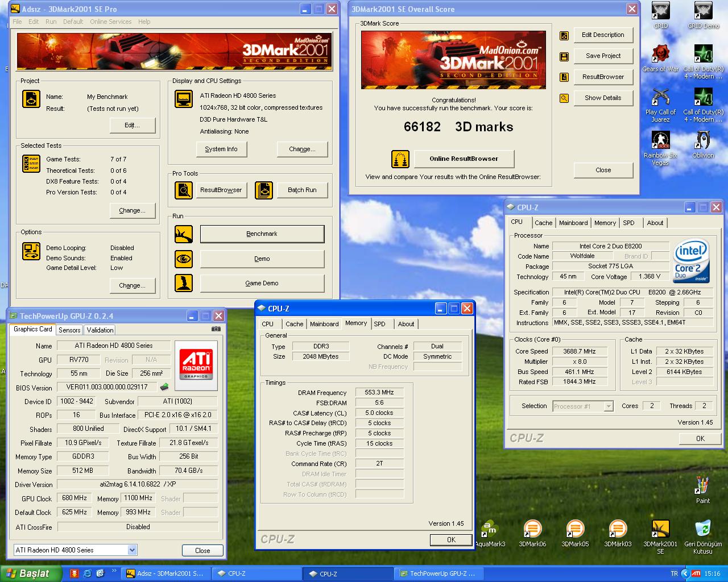
Task: Open the Online Services menu
Action: point(110,22)
